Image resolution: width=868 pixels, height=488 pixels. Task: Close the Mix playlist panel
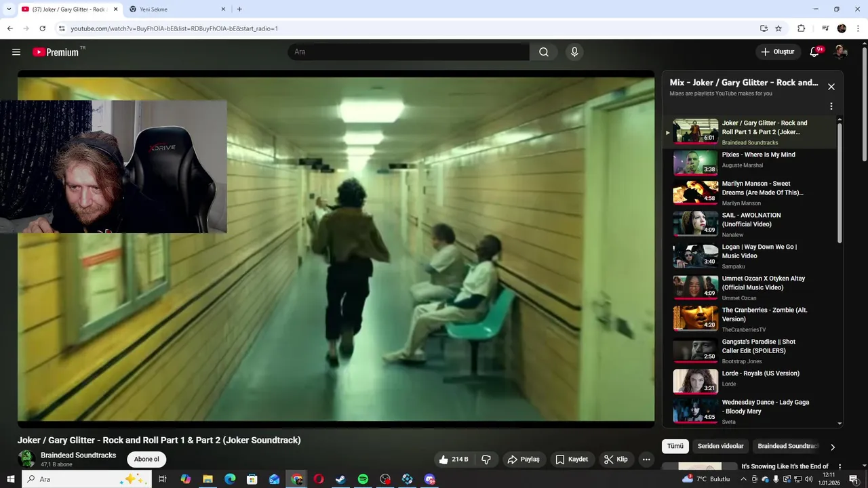(831, 87)
